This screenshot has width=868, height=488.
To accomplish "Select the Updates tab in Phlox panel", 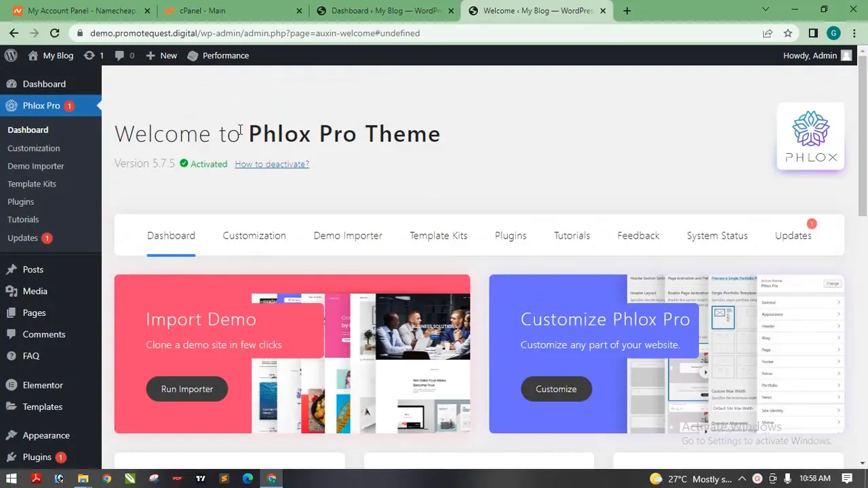I will (793, 236).
